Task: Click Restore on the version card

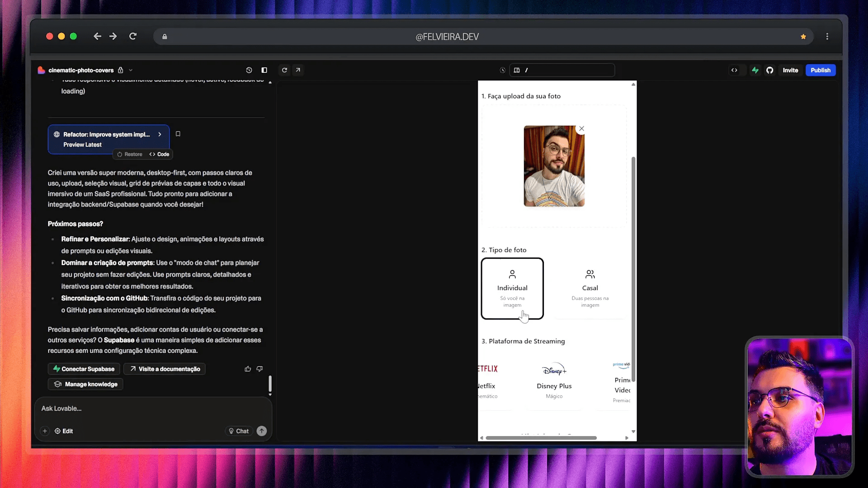Action: tap(130, 154)
